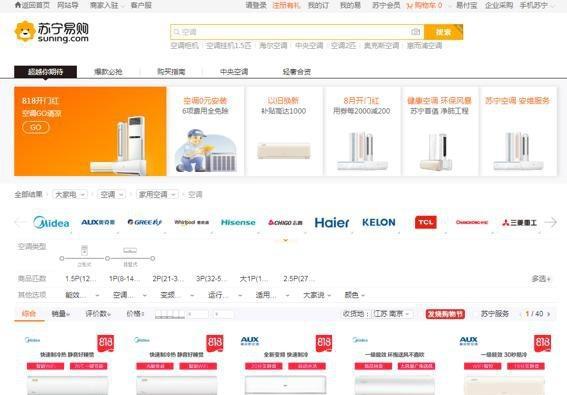Expand the 运行 filter dropdown

tap(225, 295)
